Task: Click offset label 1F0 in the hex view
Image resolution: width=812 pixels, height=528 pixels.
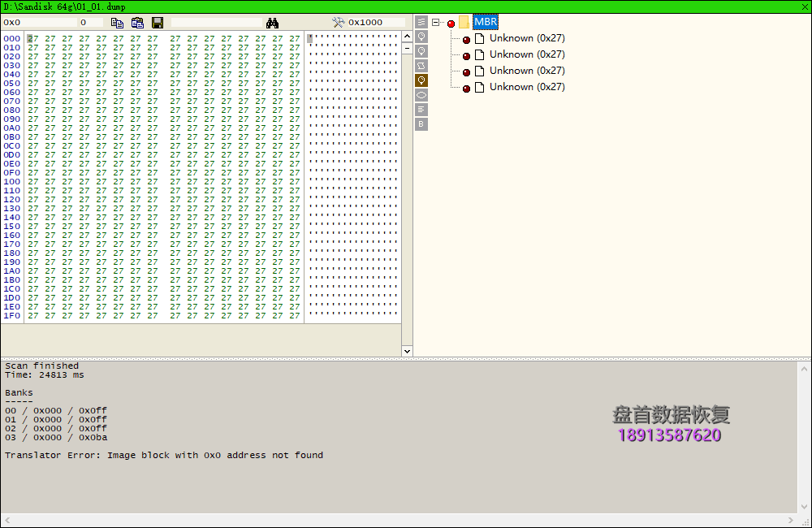Action: tap(12, 315)
